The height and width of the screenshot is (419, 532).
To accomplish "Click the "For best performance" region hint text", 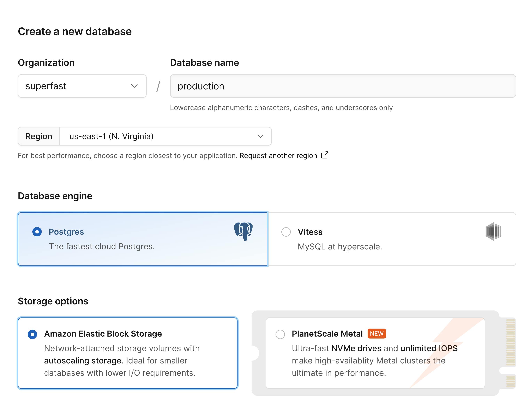I will tap(127, 156).
